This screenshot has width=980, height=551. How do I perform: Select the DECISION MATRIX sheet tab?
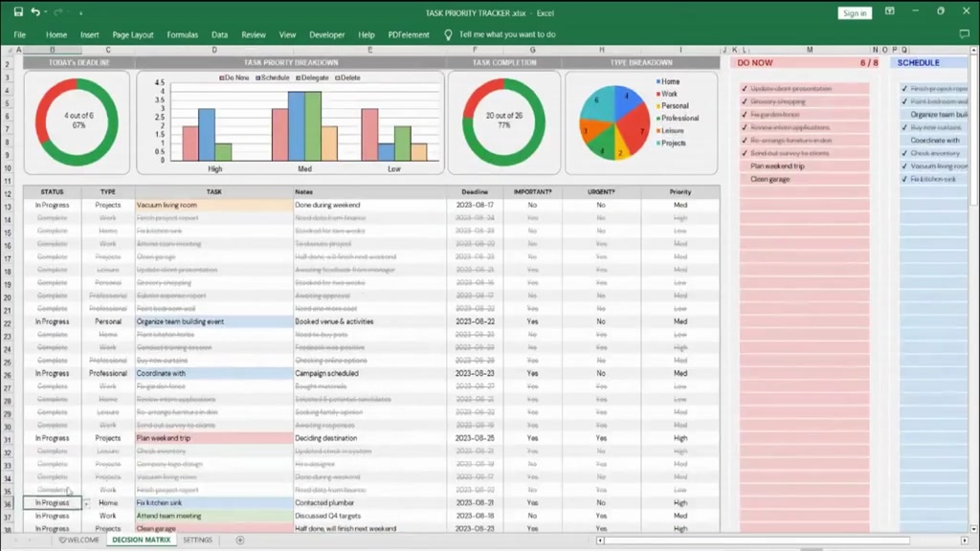[x=142, y=540]
